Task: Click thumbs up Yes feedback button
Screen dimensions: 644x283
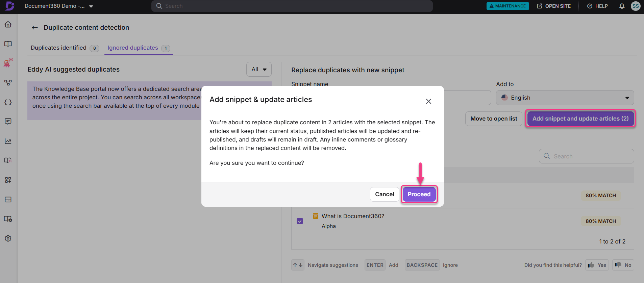Action: coord(597,265)
